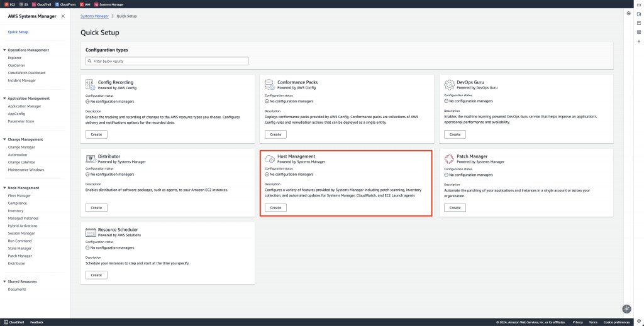Click the Conformance Packs card icon
Image resolution: width=644 pixels, height=326 pixels.
point(269,84)
